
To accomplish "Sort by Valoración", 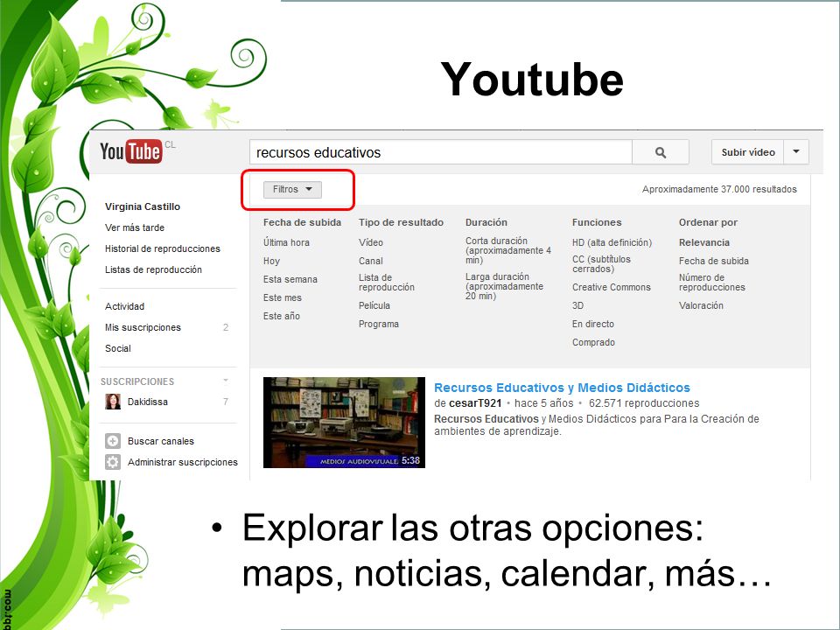I will point(701,305).
